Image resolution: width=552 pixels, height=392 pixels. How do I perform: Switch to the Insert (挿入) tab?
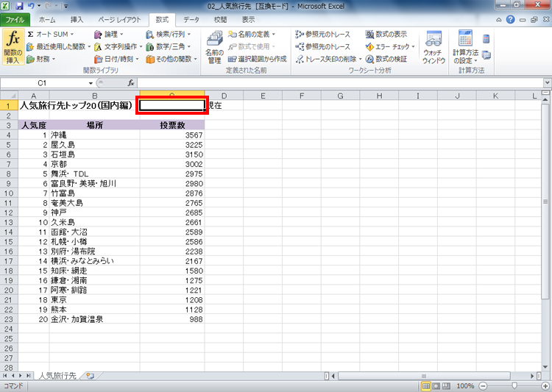click(x=77, y=20)
